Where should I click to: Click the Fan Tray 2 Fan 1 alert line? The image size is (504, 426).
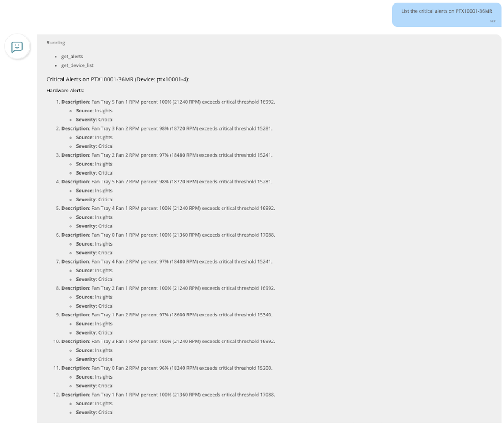(x=168, y=288)
